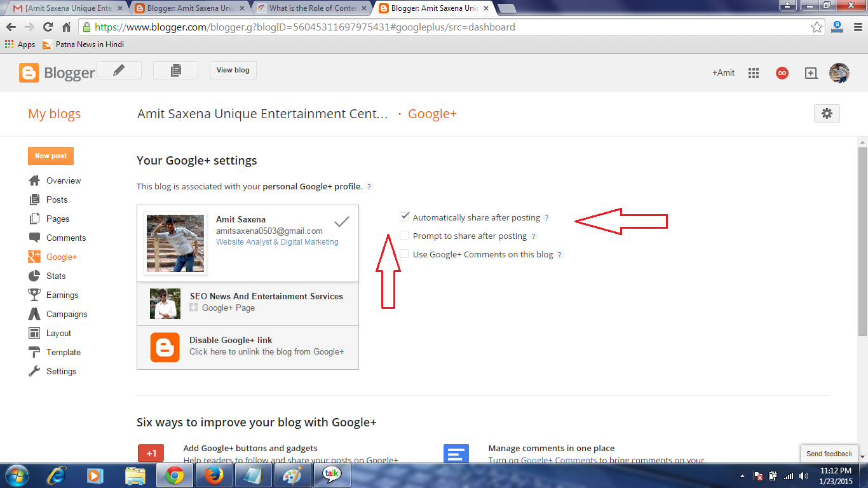Click the browser home icon
The image size is (868, 488).
tap(66, 27)
